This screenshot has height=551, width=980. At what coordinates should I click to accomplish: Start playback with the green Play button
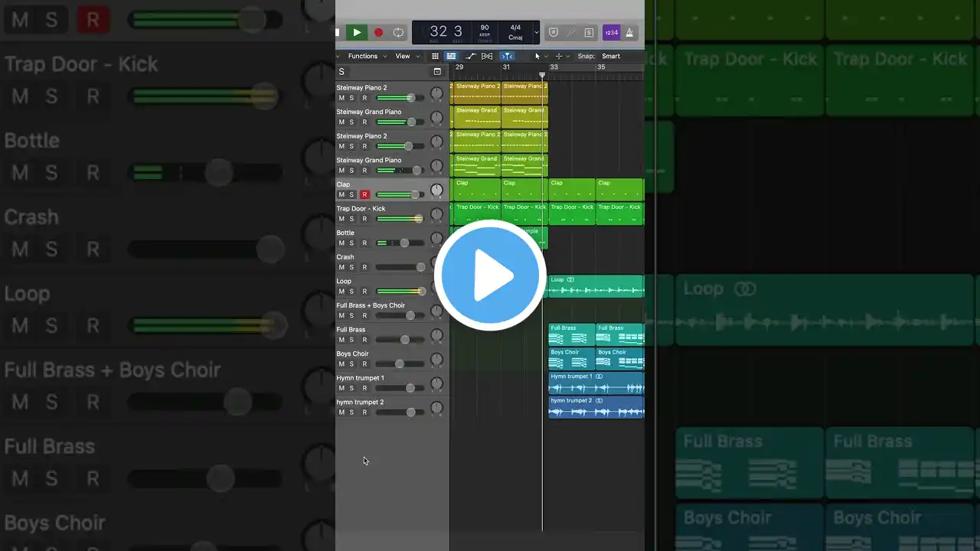356,32
